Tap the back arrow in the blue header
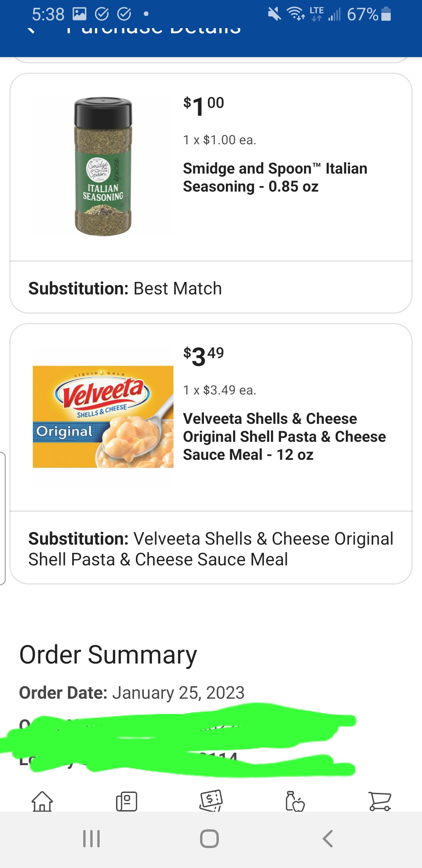The width and height of the screenshot is (422, 868). pyautogui.click(x=31, y=30)
